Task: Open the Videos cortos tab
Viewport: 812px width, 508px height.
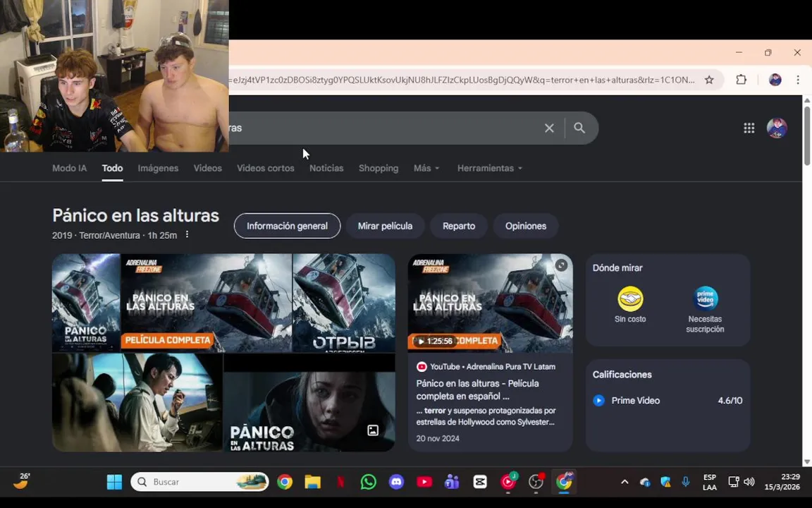Action: click(x=266, y=168)
